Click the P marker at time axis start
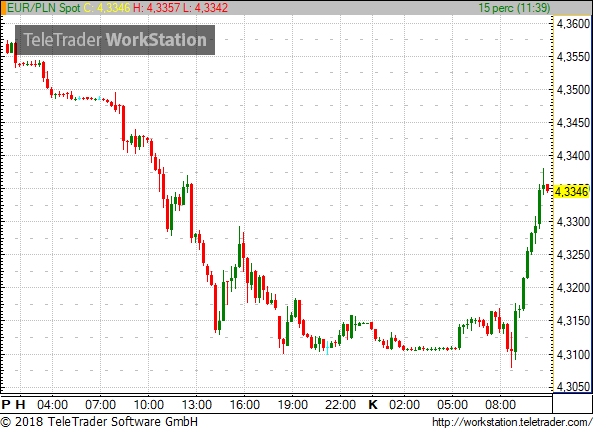 coord(6,405)
